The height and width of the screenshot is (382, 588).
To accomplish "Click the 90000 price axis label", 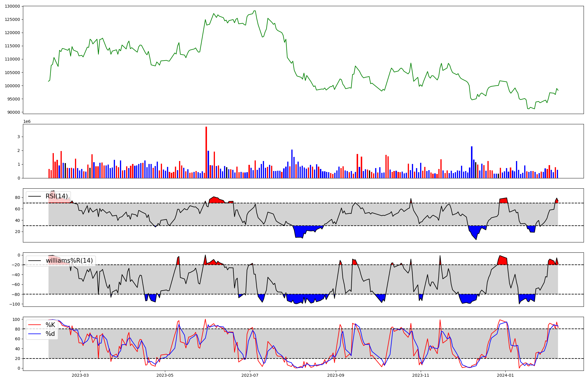I will (14, 112).
